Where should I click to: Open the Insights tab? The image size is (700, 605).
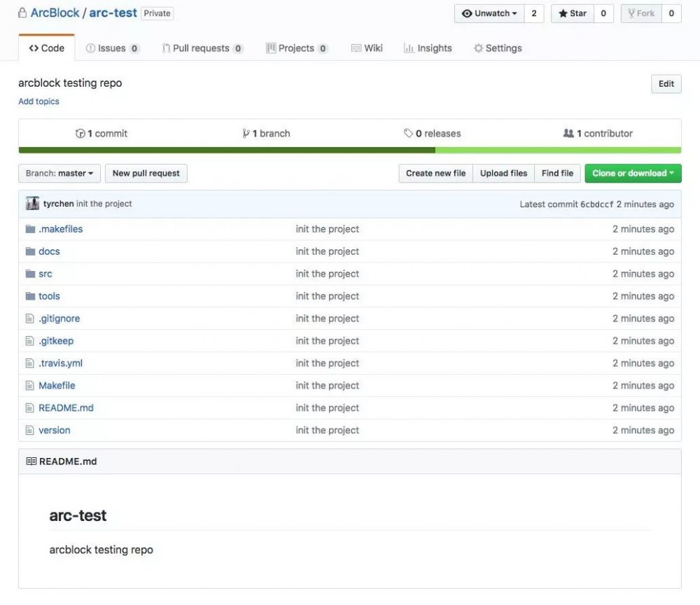[428, 48]
